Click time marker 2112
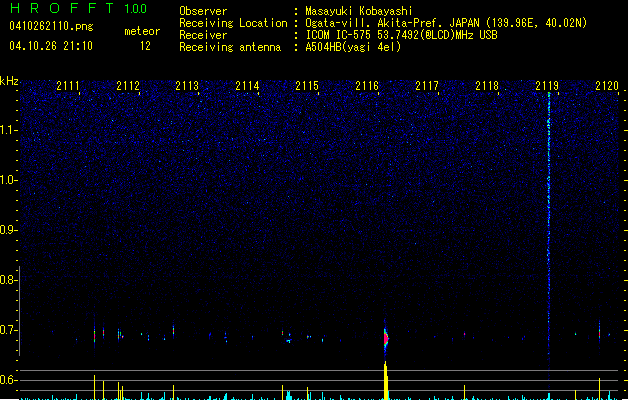Image resolution: width=629 pixels, height=400 pixels. [x=128, y=86]
